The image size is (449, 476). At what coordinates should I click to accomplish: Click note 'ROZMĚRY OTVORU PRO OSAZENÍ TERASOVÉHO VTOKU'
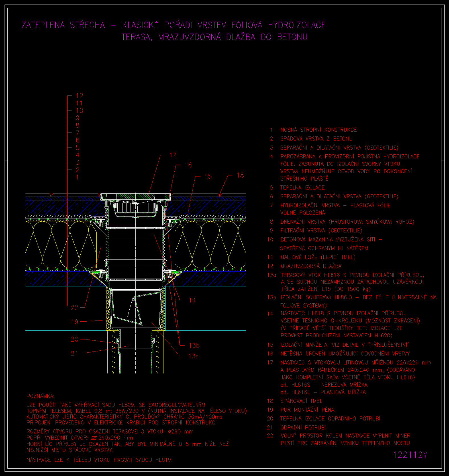point(96,432)
